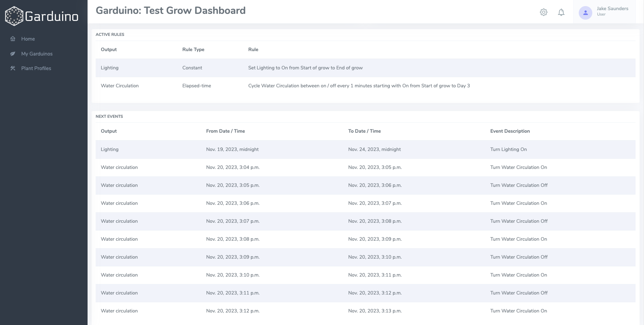Click the Plant Profiles tools icon

pos(13,68)
